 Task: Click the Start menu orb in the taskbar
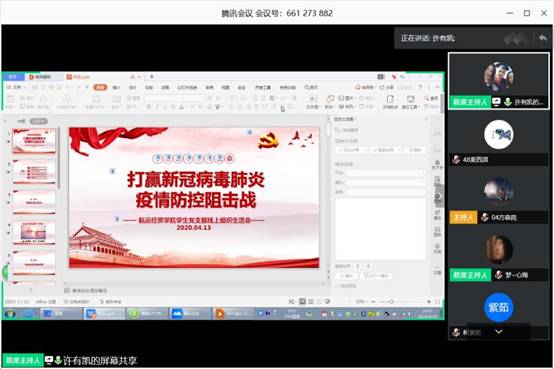click(x=10, y=313)
